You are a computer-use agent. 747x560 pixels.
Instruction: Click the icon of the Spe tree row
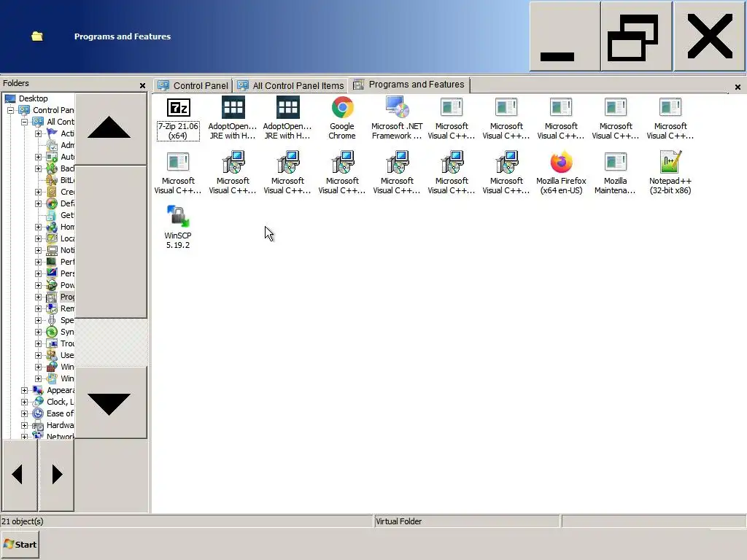tap(52, 320)
